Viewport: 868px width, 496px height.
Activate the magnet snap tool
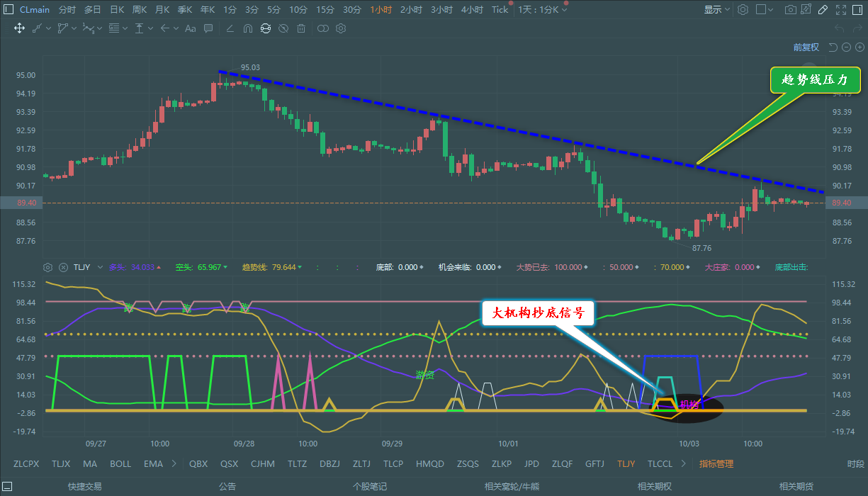(247, 28)
